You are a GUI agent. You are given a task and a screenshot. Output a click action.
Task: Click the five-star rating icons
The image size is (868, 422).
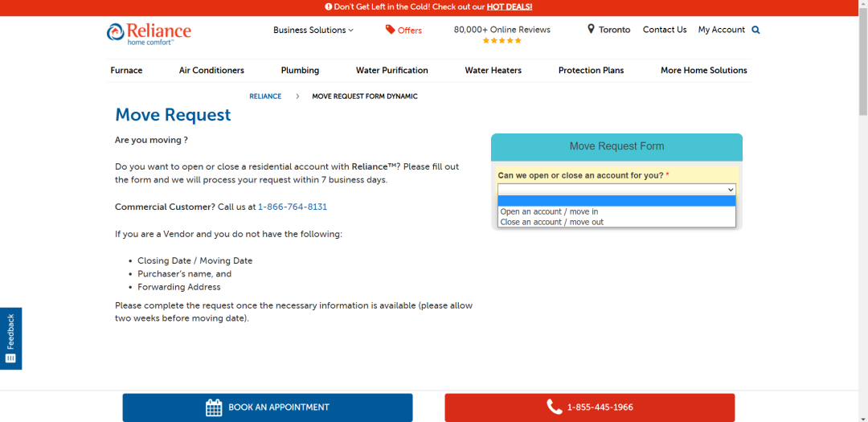pos(502,40)
